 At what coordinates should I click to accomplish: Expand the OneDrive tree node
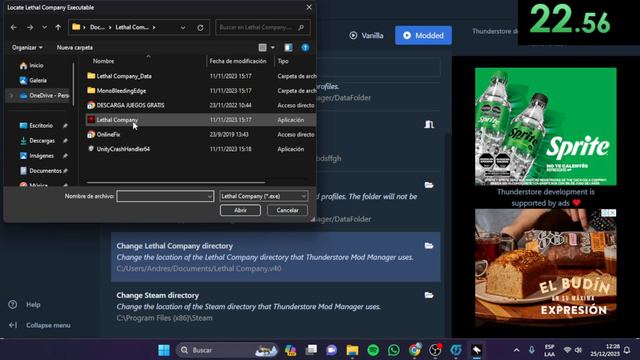point(11,96)
